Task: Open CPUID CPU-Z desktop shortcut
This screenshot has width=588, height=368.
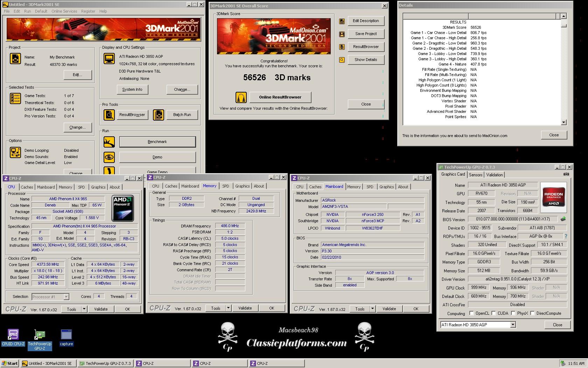Action: click(13, 338)
